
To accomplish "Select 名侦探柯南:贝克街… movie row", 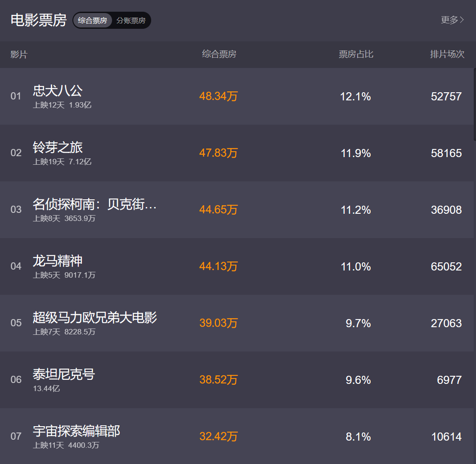I will [94, 204].
